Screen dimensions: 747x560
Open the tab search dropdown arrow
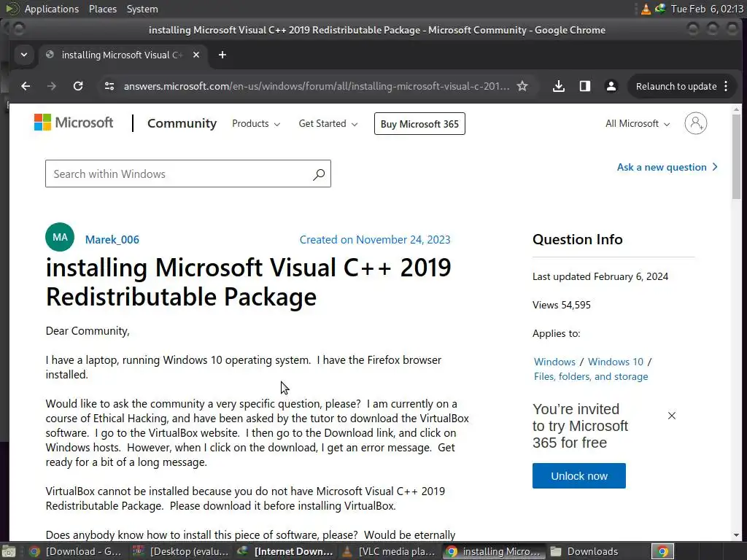[24, 55]
